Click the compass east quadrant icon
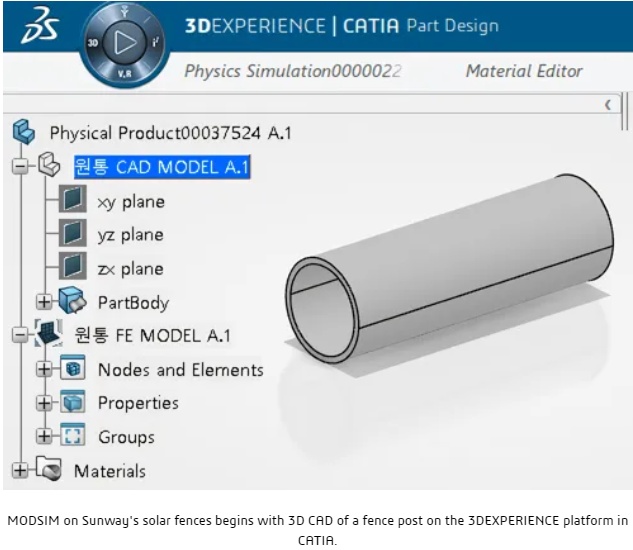Screen dimensions: 633x550 click(x=155, y=42)
